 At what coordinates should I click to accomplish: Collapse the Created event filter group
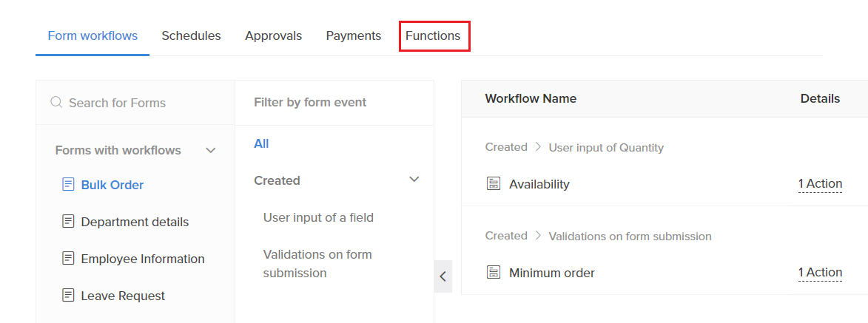click(414, 180)
